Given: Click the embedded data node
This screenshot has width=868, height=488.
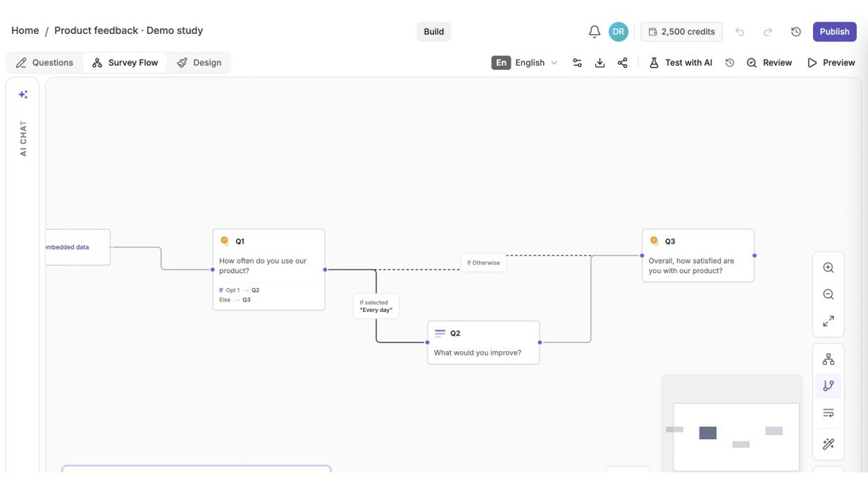Looking at the screenshot, I should pos(77,247).
